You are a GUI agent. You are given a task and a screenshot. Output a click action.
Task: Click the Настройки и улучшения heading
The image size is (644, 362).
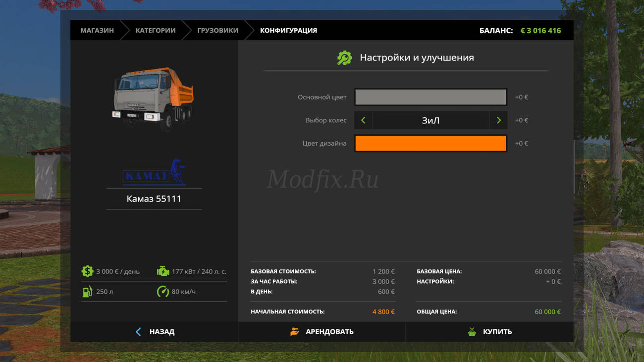pyautogui.click(x=417, y=57)
